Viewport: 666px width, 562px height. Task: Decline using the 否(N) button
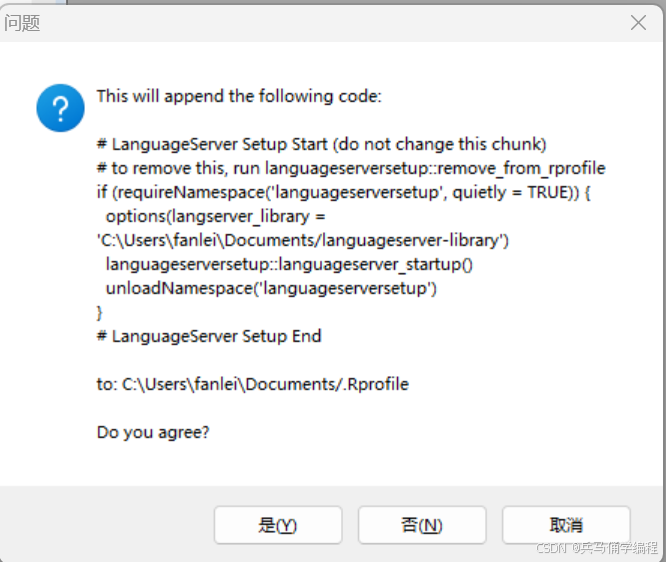422,525
